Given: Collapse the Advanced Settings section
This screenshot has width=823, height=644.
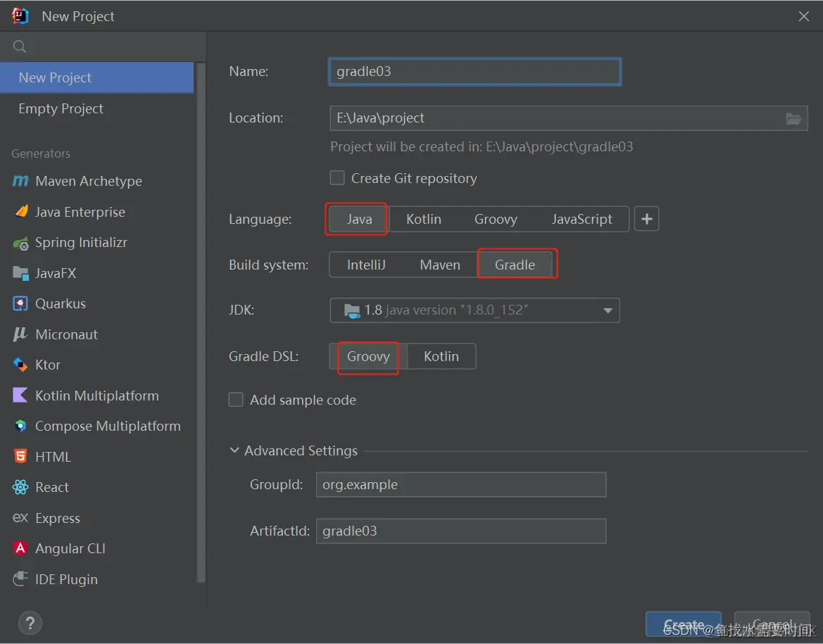Looking at the screenshot, I should coord(234,450).
